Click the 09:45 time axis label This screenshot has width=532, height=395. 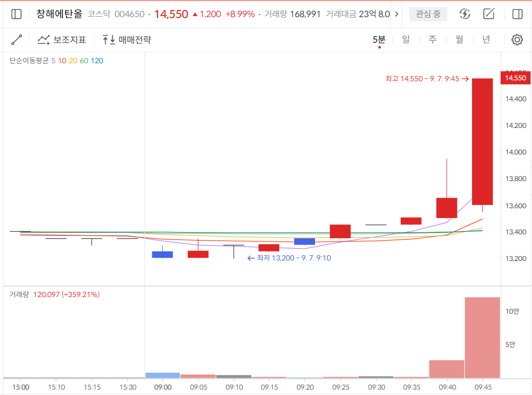[483, 387]
